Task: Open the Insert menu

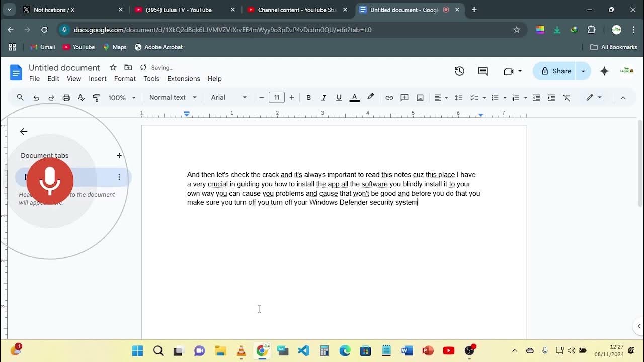Action: coord(98,79)
